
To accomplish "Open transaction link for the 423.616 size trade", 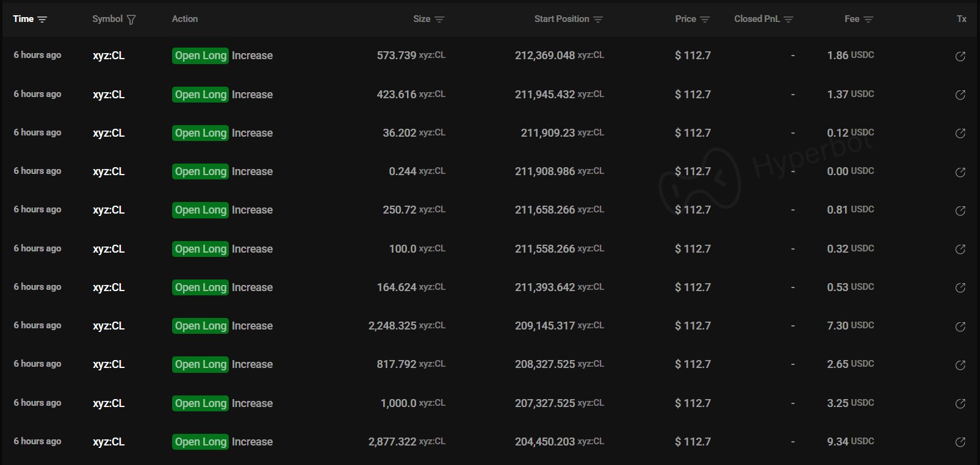I will point(960,95).
